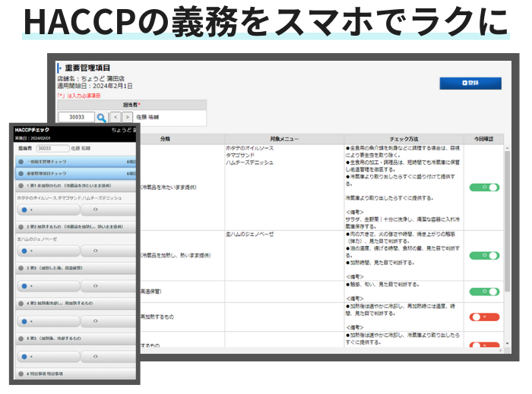This screenshot has height=394, width=532.
Task: Select × option under phone item 5 冷却するもの
Action: point(48,356)
